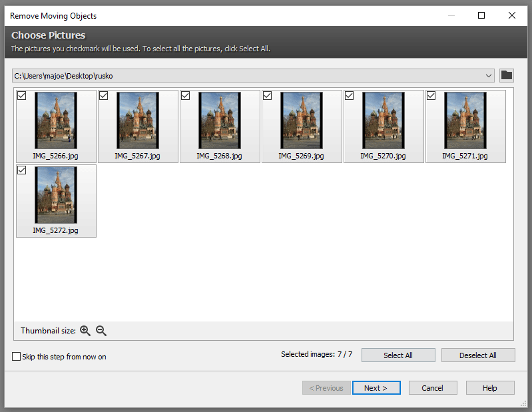Toggle the IMG_5269.jpg checkbox
The image size is (532, 412).
point(268,96)
